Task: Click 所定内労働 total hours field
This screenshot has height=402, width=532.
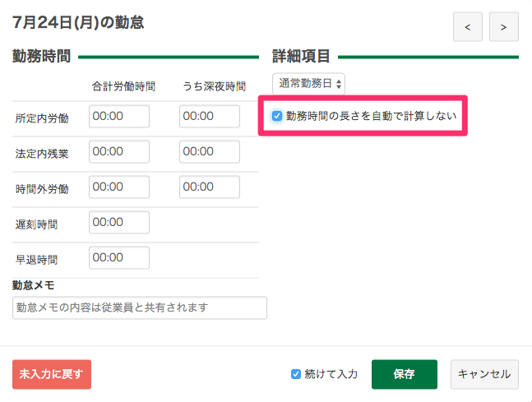Action: [x=119, y=117]
